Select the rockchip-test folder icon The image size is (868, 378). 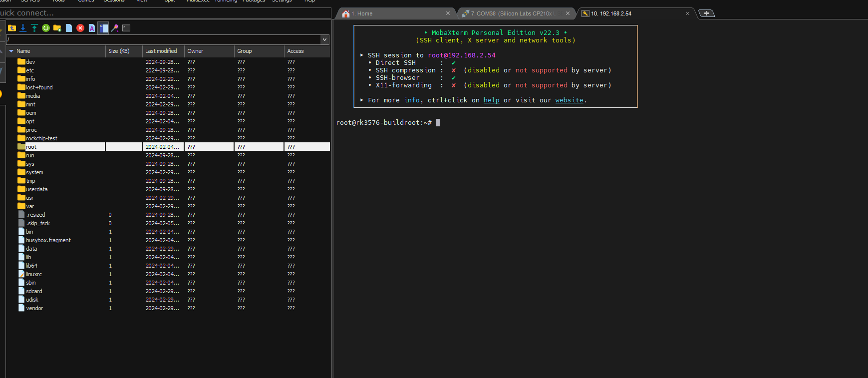point(21,138)
